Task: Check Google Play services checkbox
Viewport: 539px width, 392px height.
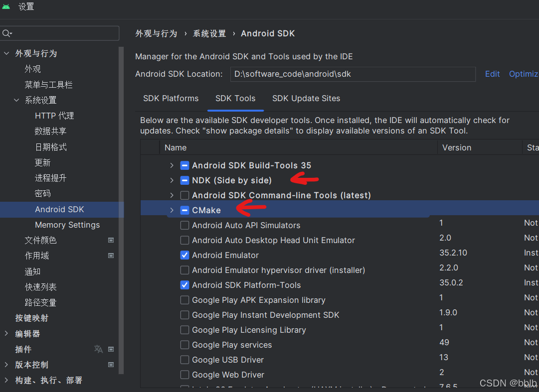Action: (184, 345)
